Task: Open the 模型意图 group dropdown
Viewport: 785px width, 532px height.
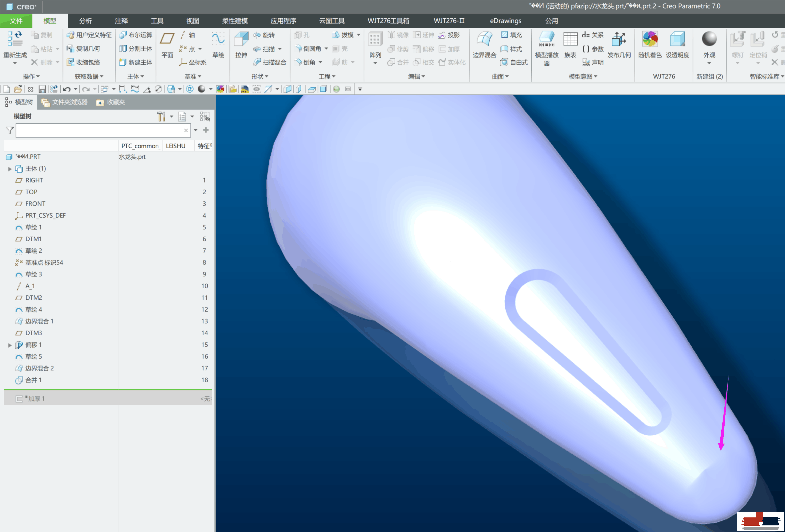Action: [583, 77]
